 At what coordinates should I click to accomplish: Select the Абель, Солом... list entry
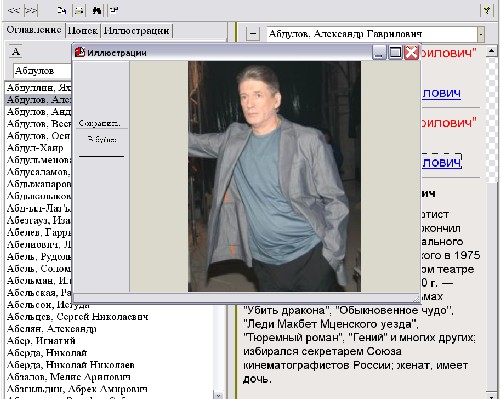click(39, 268)
